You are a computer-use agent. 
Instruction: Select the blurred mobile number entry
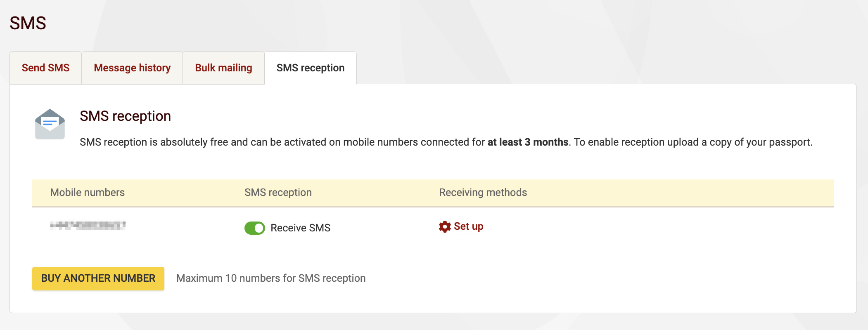tap(89, 226)
